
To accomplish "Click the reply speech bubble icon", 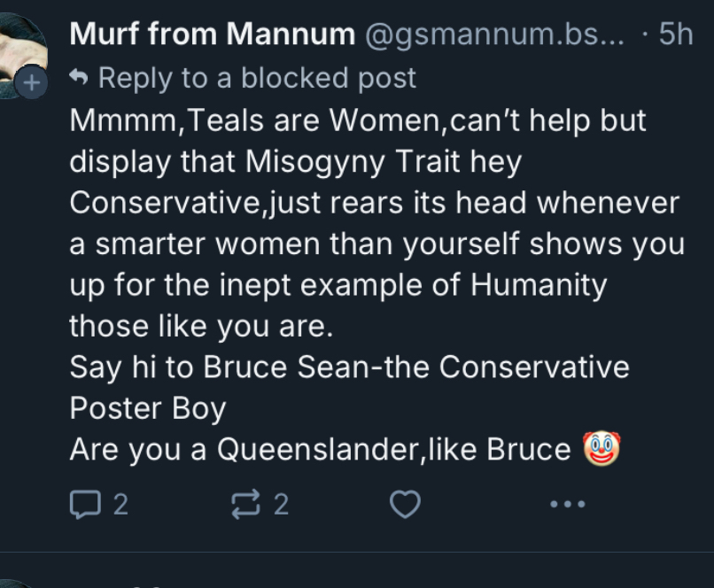I will pos(85,505).
